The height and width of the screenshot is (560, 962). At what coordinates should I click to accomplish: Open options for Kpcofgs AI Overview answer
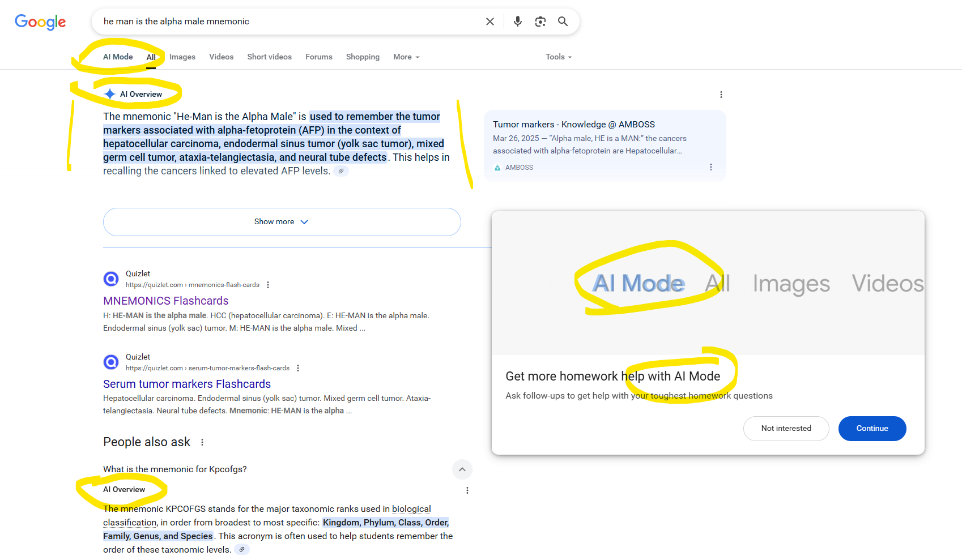tap(467, 490)
